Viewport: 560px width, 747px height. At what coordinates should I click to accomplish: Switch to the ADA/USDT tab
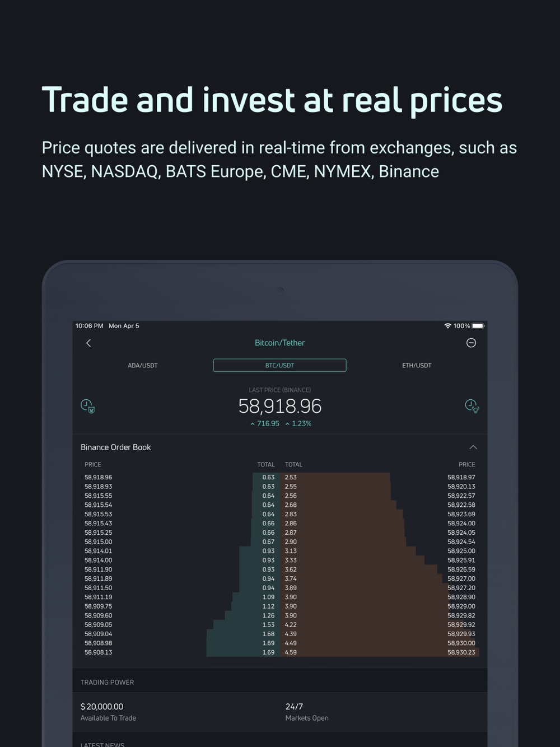(x=143, y=366)
